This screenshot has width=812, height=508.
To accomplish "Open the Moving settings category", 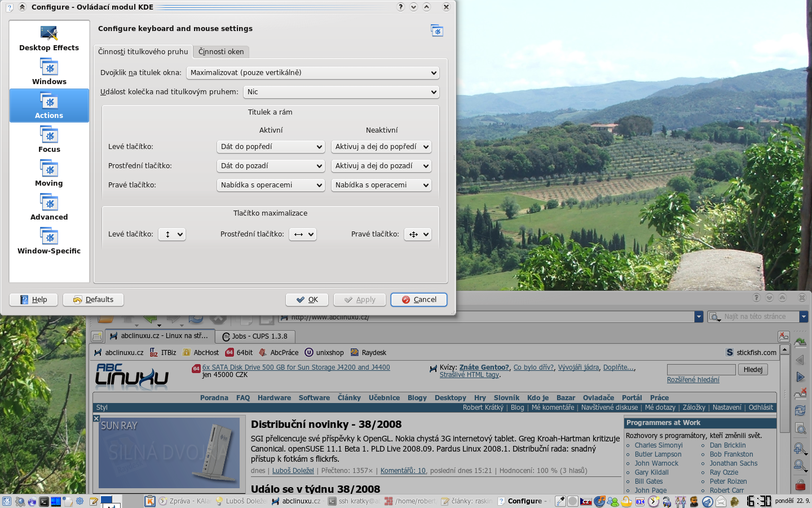I will [x=49, y=173].
